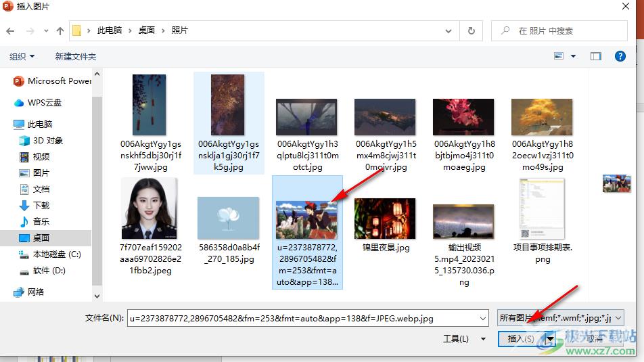Viewport: 644px width, 362px height.
Task: Open the 插入 button dropdown arrow
Action: pyautogui.click(x=551, y=339)
